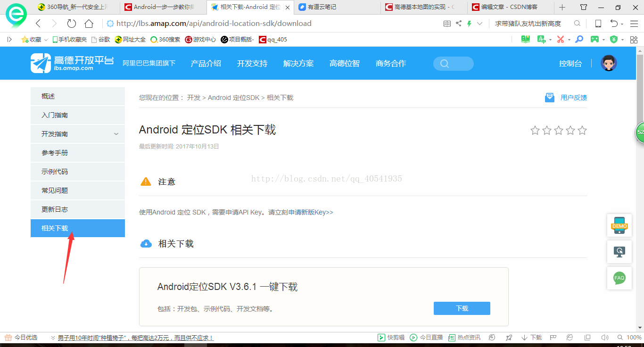The image size is (644, 347).
Task: Click the green shield yen extension icon
Action: (x=614, y=40)
